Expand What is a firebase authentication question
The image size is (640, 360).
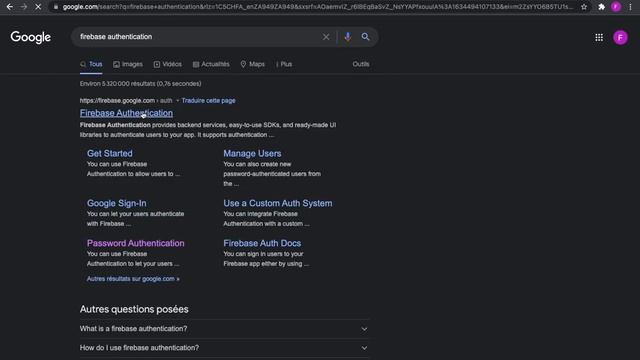click(x=224, y=329)
